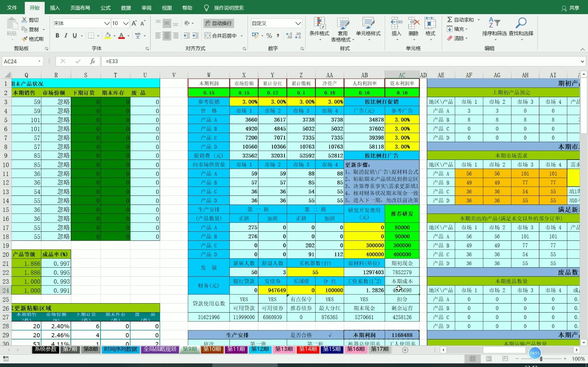The height and width of the screenshot is (367, 588).
Task: Toggle Underline formatting
Action: 74,36
